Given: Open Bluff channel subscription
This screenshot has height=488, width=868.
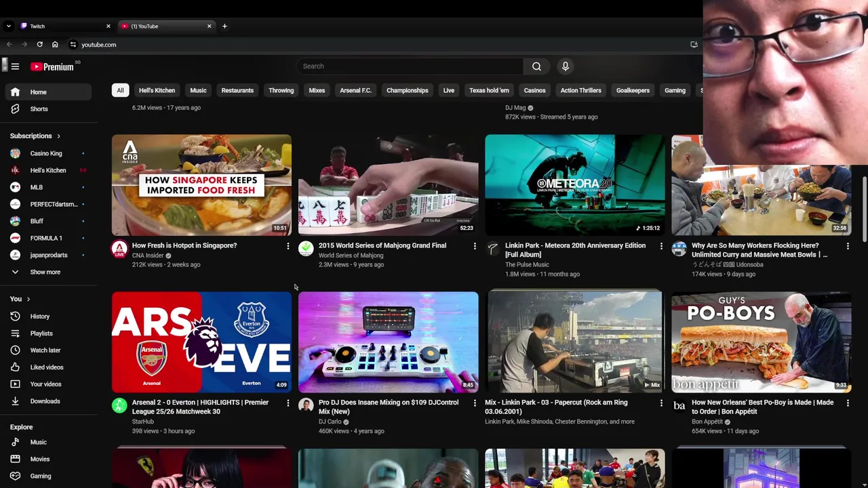Looking at the screenshot, I should click(x=47, y=221).
